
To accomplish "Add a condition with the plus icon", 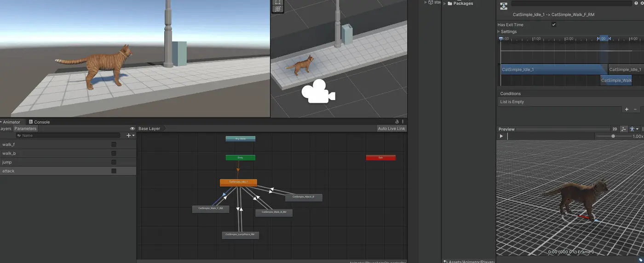I will (627, 109).
